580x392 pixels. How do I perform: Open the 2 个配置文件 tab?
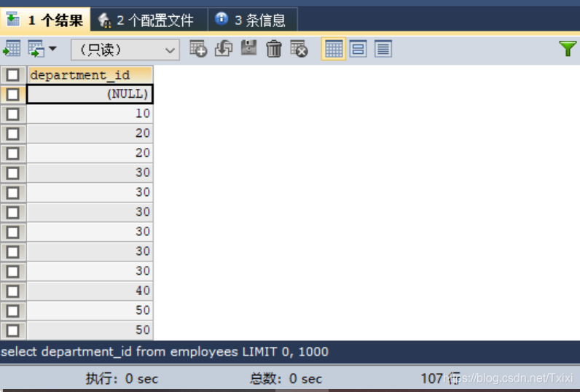click(x=149, y=20)
